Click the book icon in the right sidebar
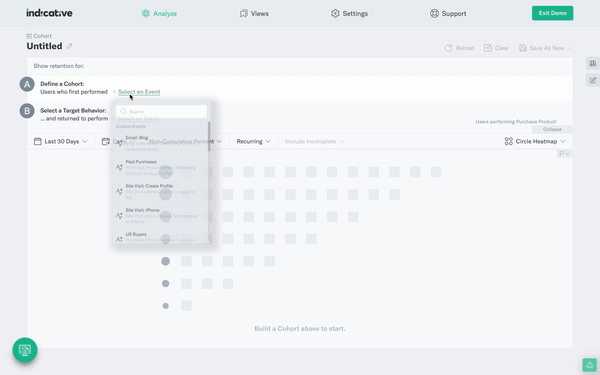The image size is (600, 375). (593, 64)
